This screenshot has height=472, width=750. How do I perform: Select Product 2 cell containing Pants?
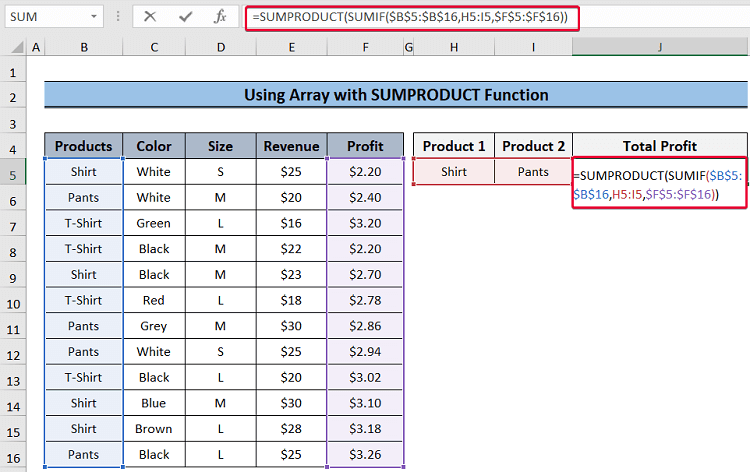(x=534, y=172)
